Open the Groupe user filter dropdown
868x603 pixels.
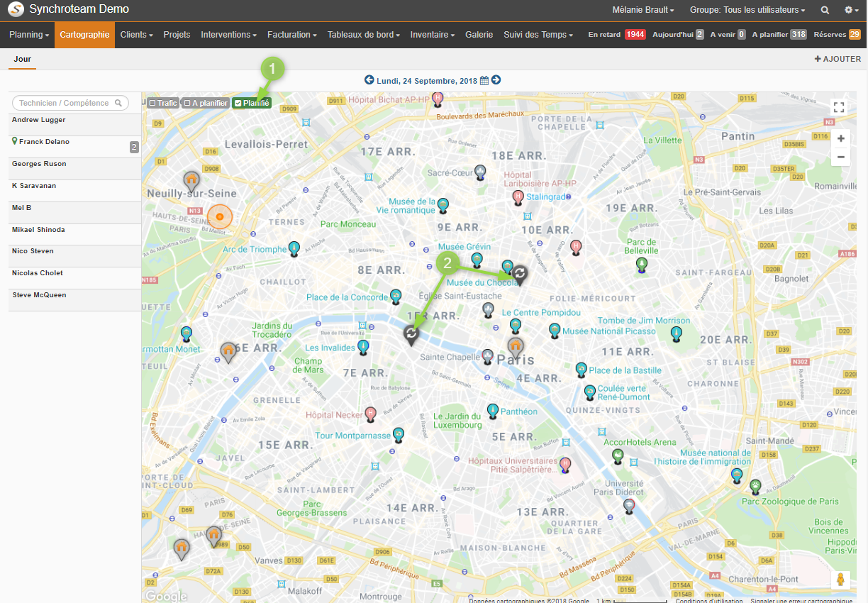[x=747, y=10]
